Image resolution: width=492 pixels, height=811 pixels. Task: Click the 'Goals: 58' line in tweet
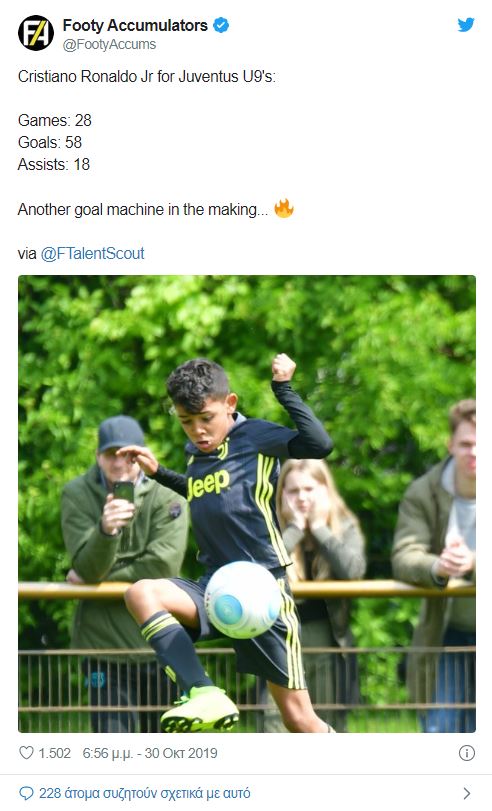point(50,142)
